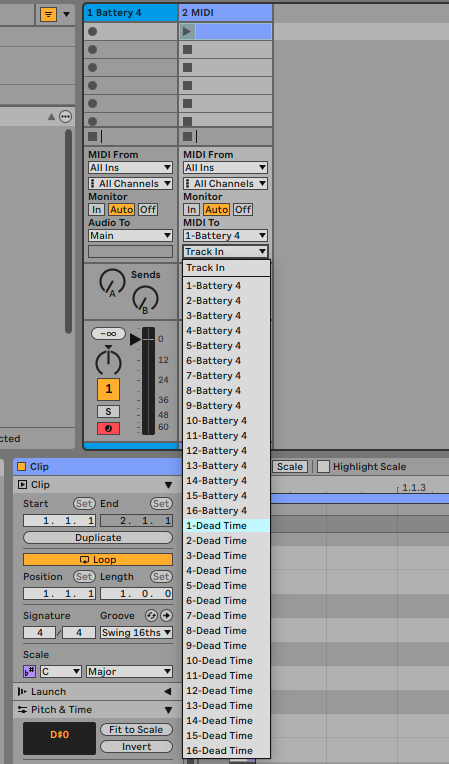The height and width of the screenshot is (764, 449).
Task: Click the Send B knob
Action: coord(145,299)
